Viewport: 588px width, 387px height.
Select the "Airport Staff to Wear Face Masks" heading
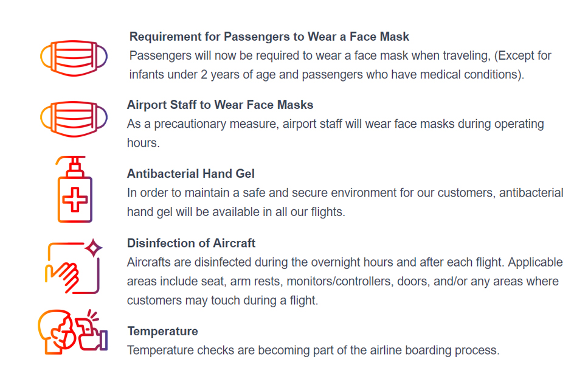220,105
